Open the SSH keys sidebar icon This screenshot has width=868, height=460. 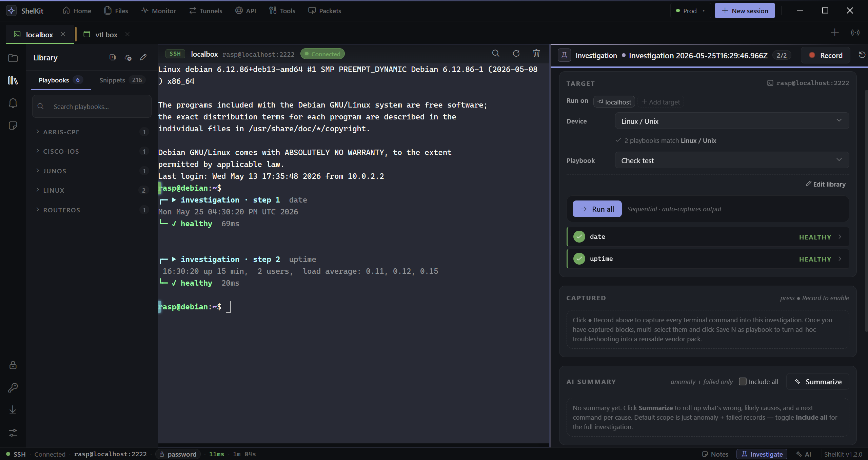click(13, 388)
